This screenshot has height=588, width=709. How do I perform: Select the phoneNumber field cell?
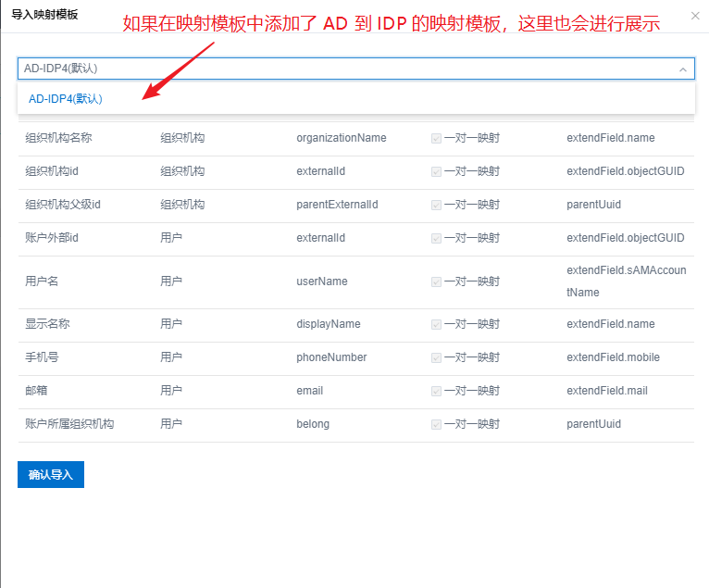tap(331, 357)
